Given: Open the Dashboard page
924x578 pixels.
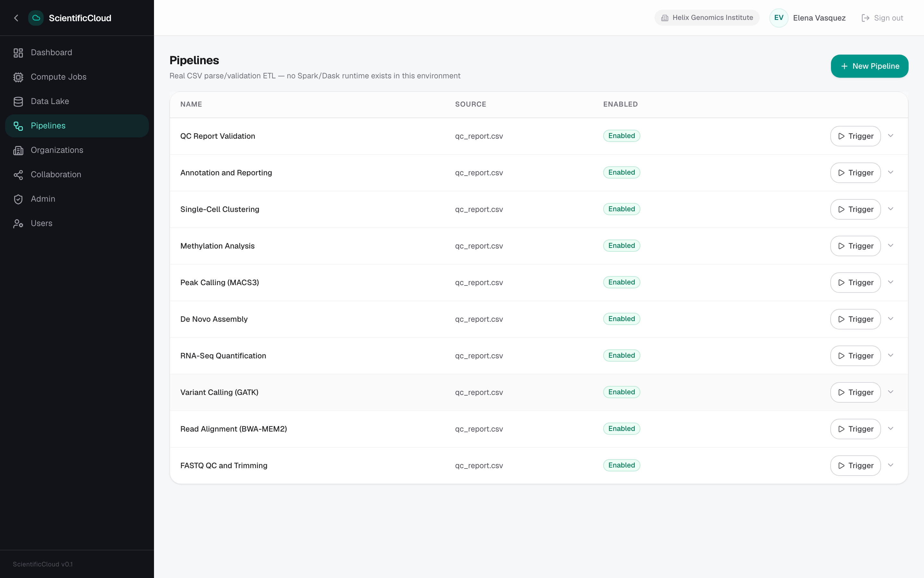Looking at the screenshot, I should [77, 53].
